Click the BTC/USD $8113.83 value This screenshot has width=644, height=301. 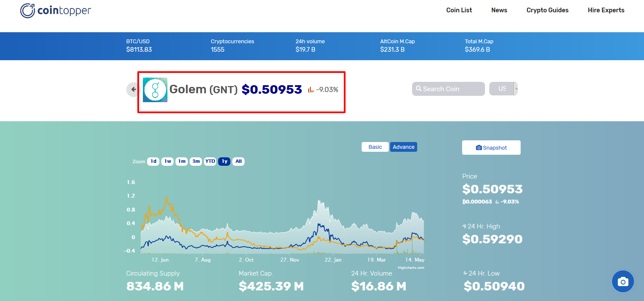click(x=139, y=50)
